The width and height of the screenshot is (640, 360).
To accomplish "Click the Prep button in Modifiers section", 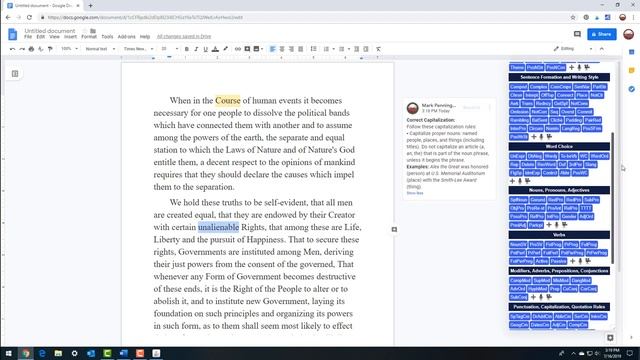I will coord(554,289).
